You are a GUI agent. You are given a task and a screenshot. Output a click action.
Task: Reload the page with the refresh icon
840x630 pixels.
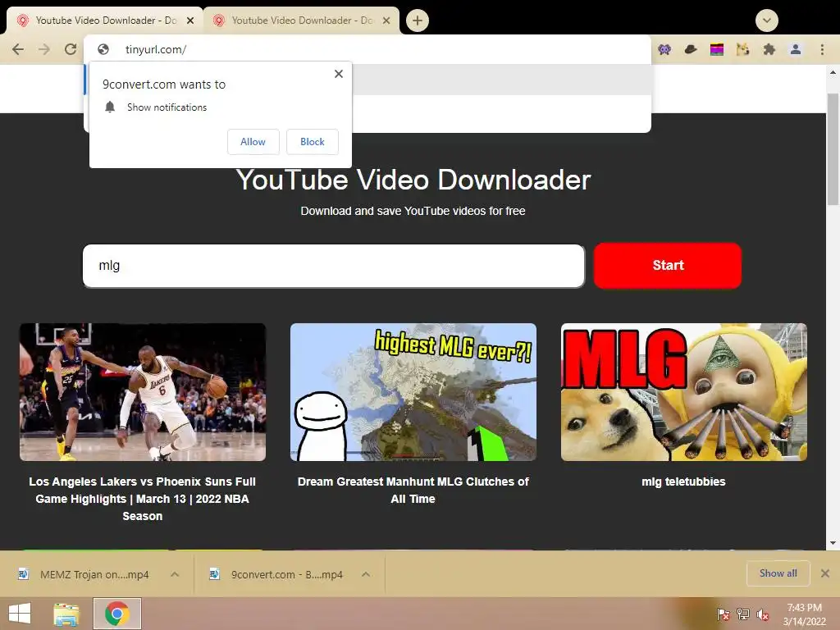[71, 49]
